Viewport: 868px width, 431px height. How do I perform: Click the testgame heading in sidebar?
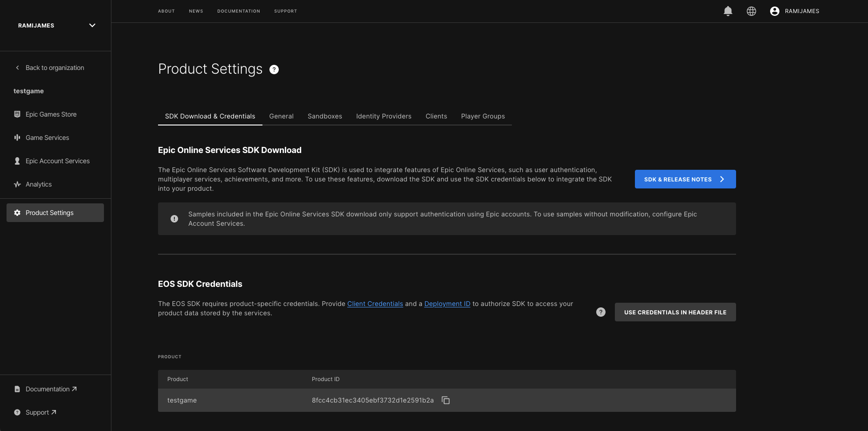click(x=28, y=91)
